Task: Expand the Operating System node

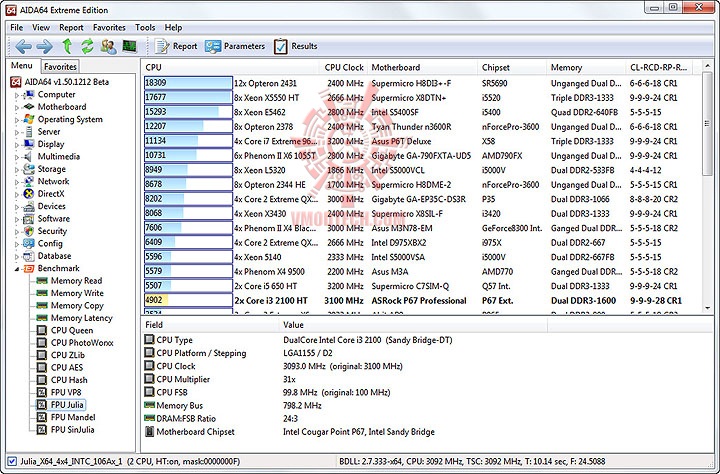Action: point(17,120)
